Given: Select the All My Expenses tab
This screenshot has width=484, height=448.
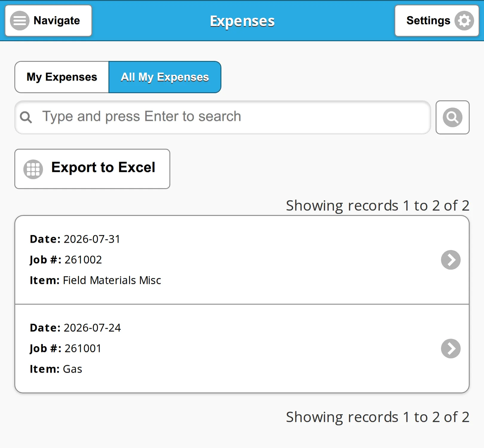Looking at the screenshot, I should pyautogui.click(x=165, y=77).
